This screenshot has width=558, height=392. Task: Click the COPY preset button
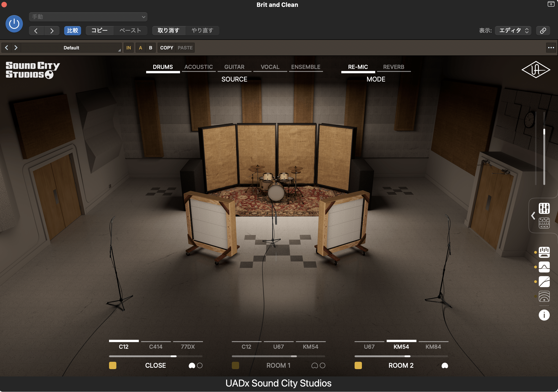click(166, 48)
